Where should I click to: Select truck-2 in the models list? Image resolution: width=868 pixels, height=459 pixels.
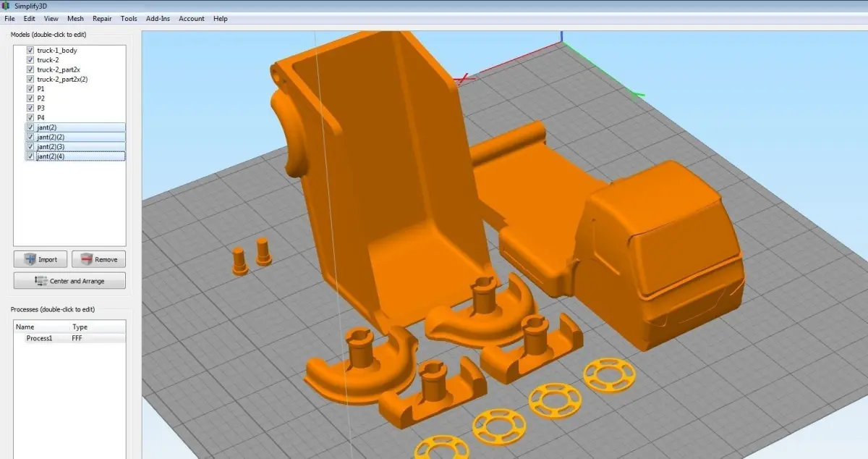pyautogui.click(x=48, y=60)
